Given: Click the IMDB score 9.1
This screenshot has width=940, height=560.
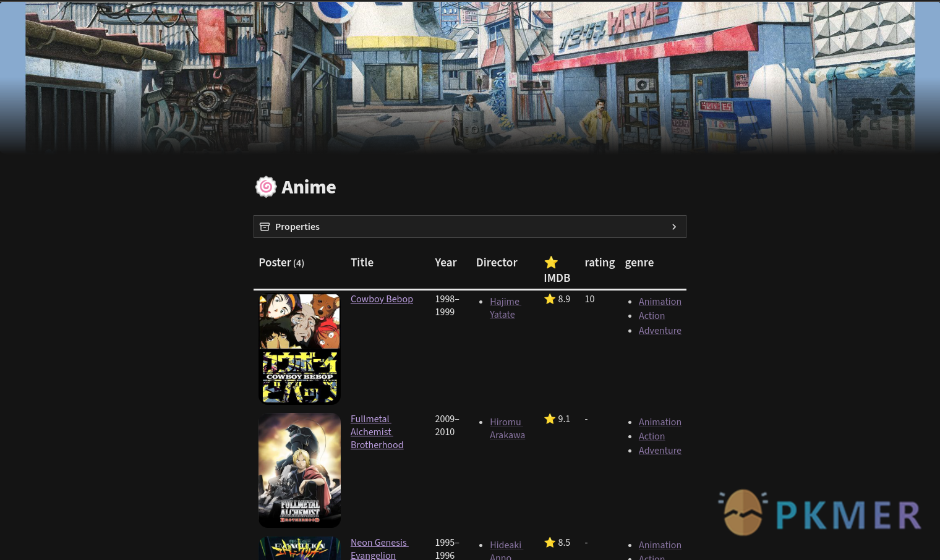Looking at the screenshot, I should (x=564, y=419).
